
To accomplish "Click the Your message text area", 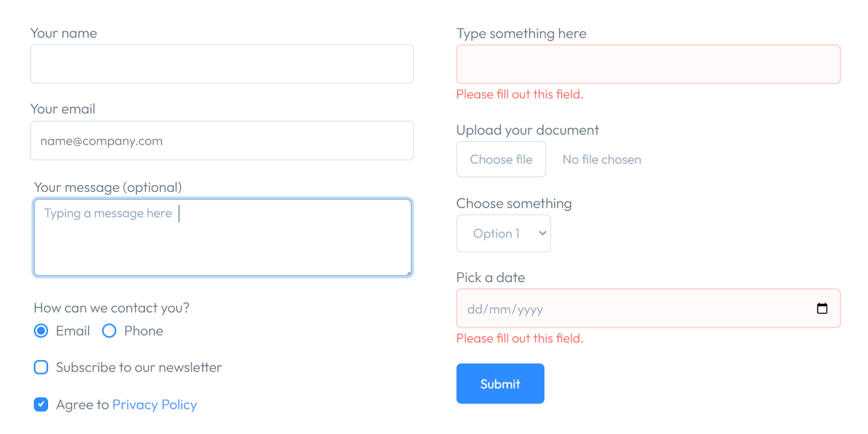I will [222, 237].
